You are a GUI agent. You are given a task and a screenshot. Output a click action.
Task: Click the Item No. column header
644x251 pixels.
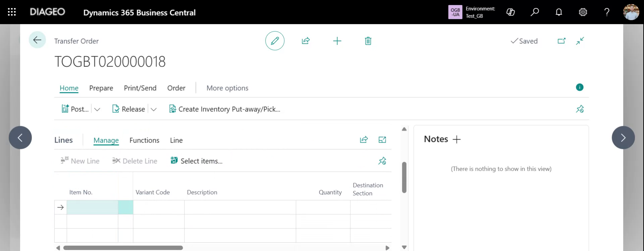(x=81, y=192)
